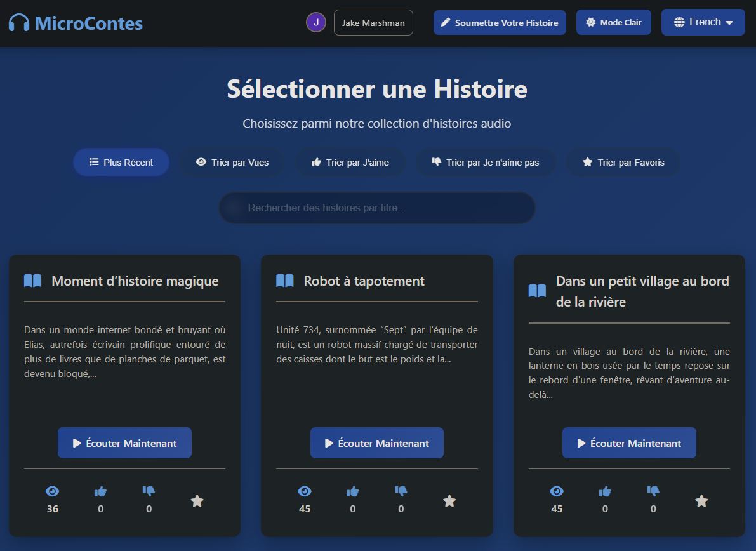Toggle favorite star on Robot à tapotement
Screen dimensions: 756x551
point(449,501)
